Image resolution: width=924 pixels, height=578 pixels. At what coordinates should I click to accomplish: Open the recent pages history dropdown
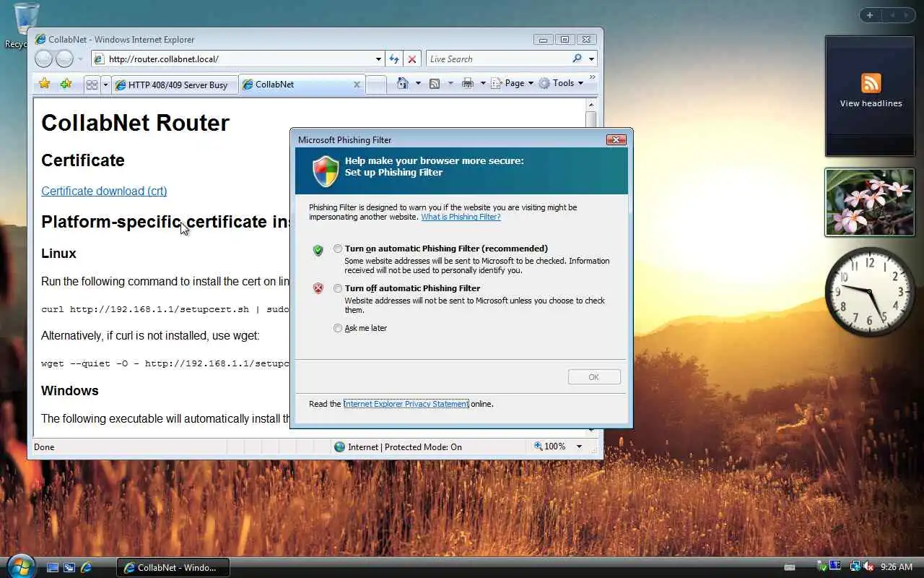coord(80,59)
